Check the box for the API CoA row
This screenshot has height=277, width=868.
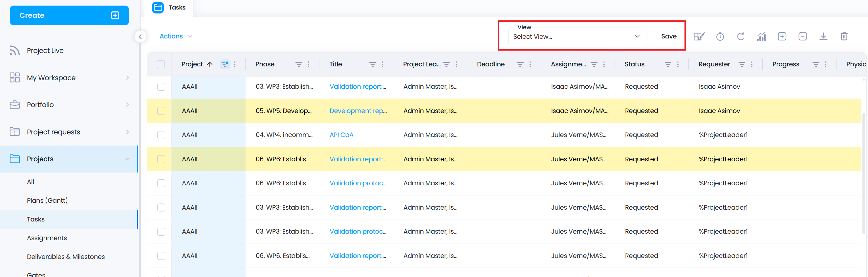click(161, 135)
